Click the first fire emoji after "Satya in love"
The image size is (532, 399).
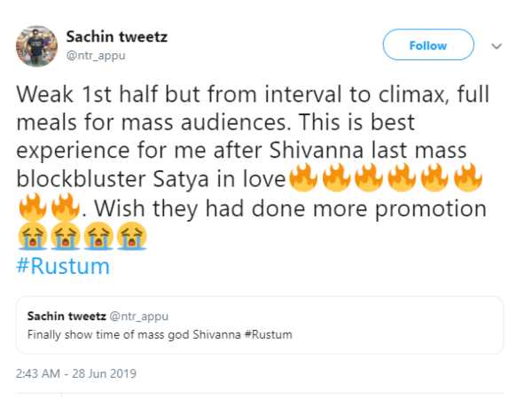[x=304, y=180]
